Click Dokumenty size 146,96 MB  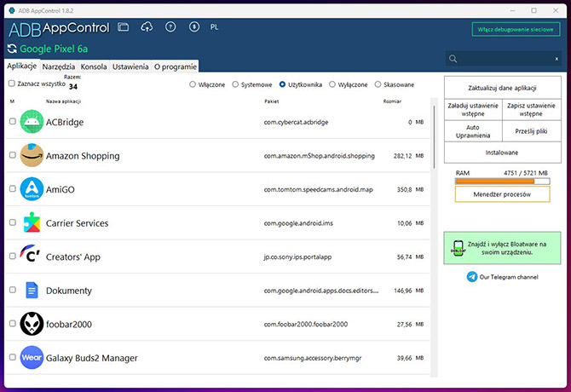pos(408,291)
